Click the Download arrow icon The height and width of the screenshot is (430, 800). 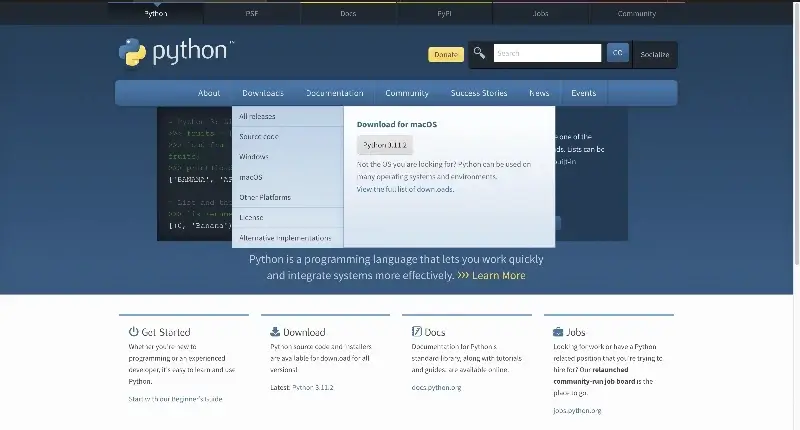(x=275, y=331)
